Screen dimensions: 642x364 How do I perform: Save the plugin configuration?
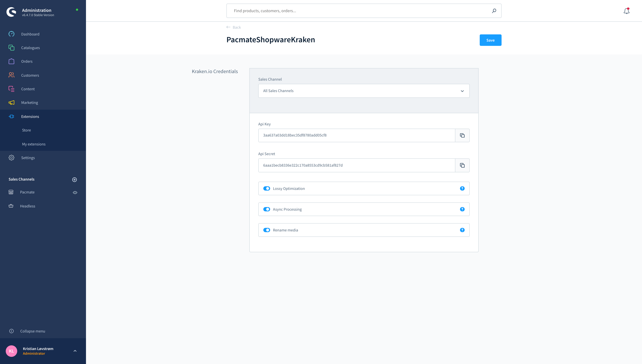(x=490, y=40)
